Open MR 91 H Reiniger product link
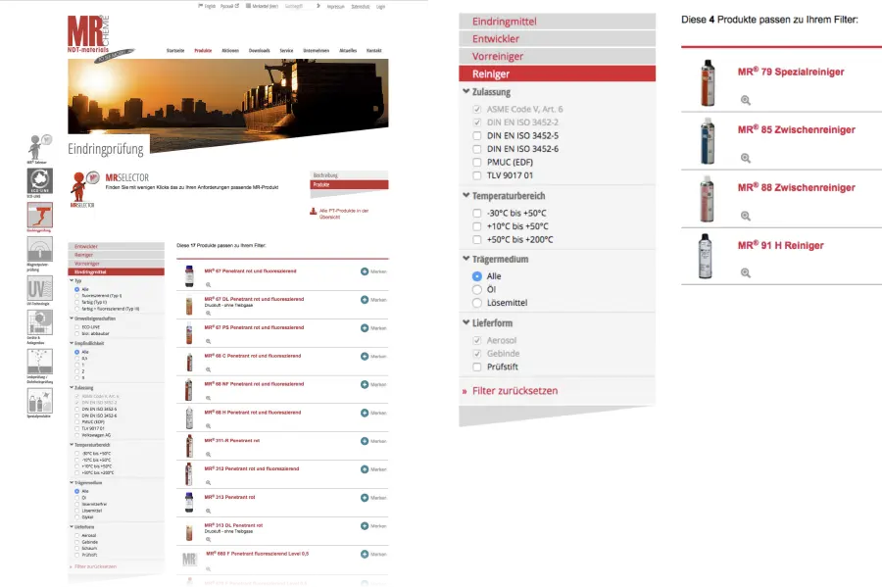 tap(781, 245)
